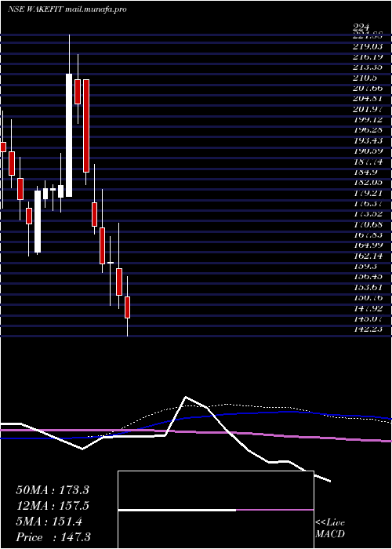Click the 12MA : 157.5 readout
The width and height of the screenshot is (392, 549).
point(53,506)
